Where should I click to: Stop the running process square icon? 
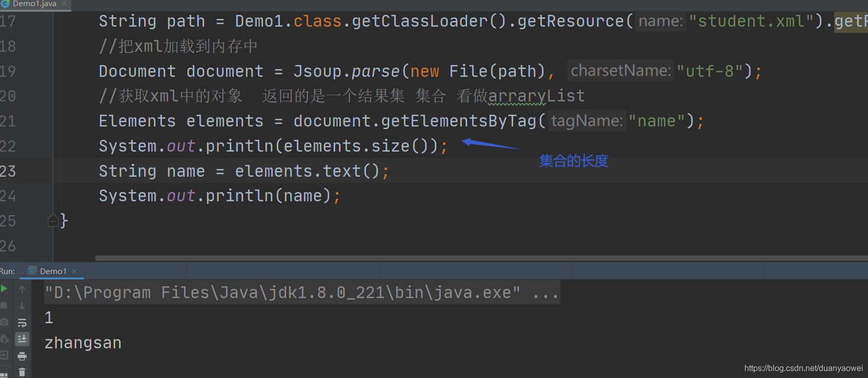click(4, 305)
